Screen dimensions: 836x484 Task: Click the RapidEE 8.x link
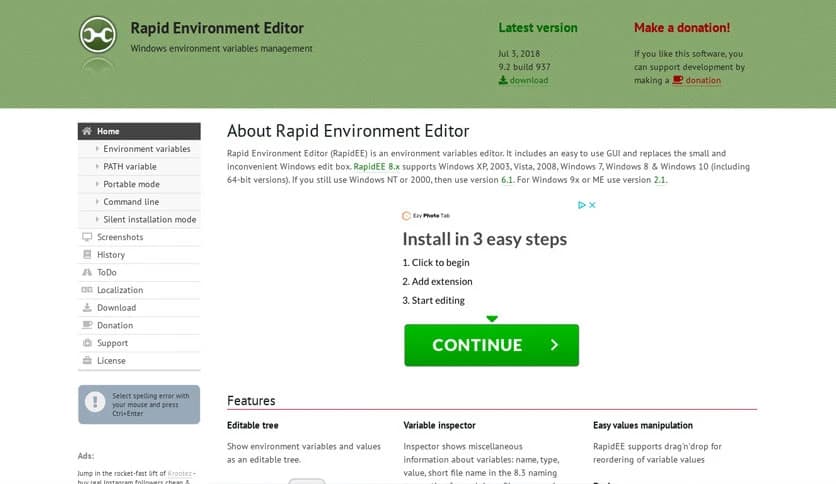pyautogui.click(x=376, y=166)
